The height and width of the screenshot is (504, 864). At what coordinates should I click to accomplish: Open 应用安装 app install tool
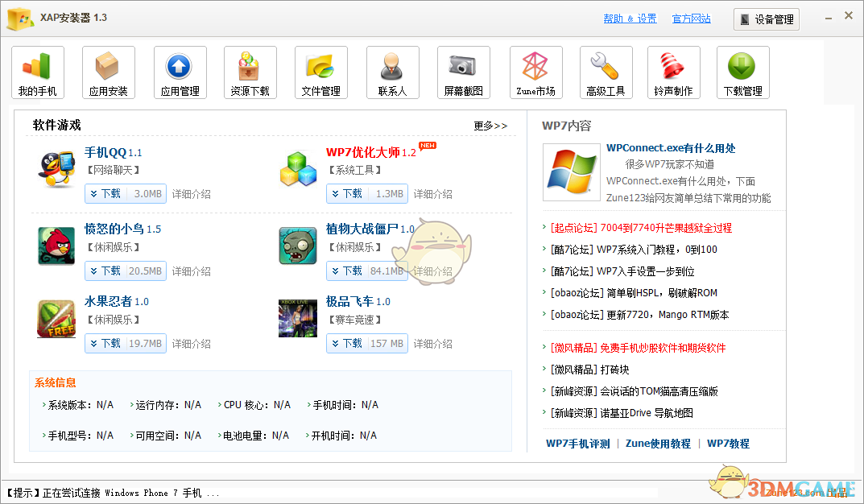[109, 72]
